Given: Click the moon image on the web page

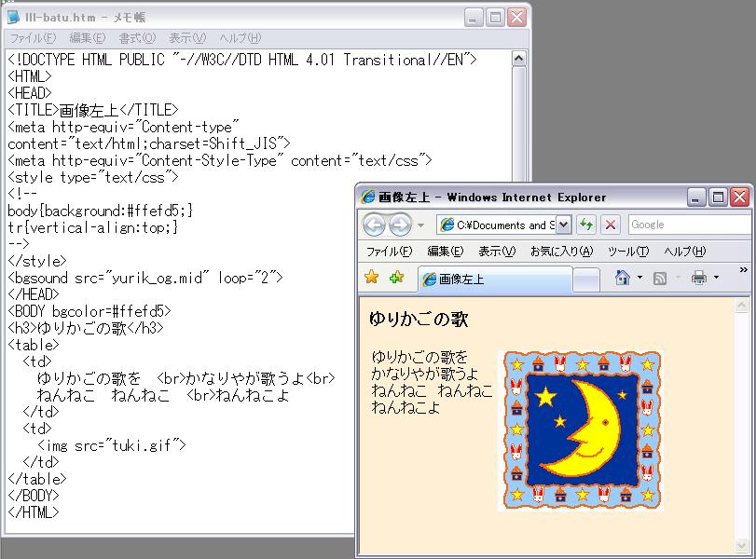Looking at the screenshot, I should [x=581, y=430].
